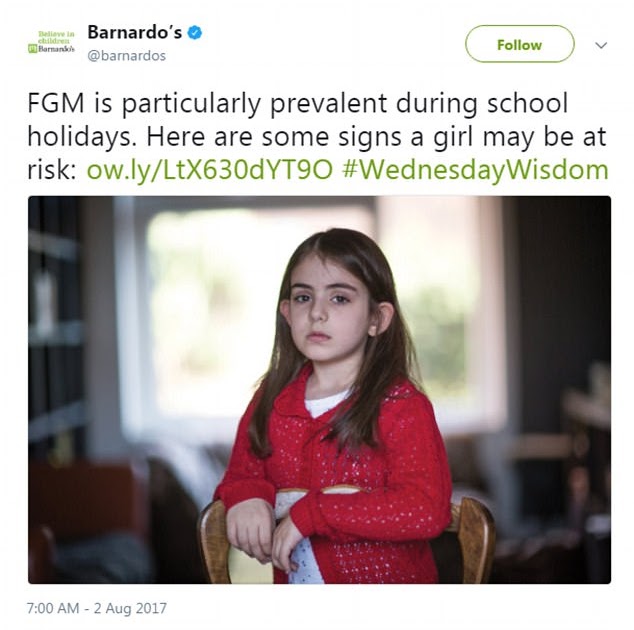Click the small green square Barnardo's logo icon
634x630 pixels.
[32, 49]
